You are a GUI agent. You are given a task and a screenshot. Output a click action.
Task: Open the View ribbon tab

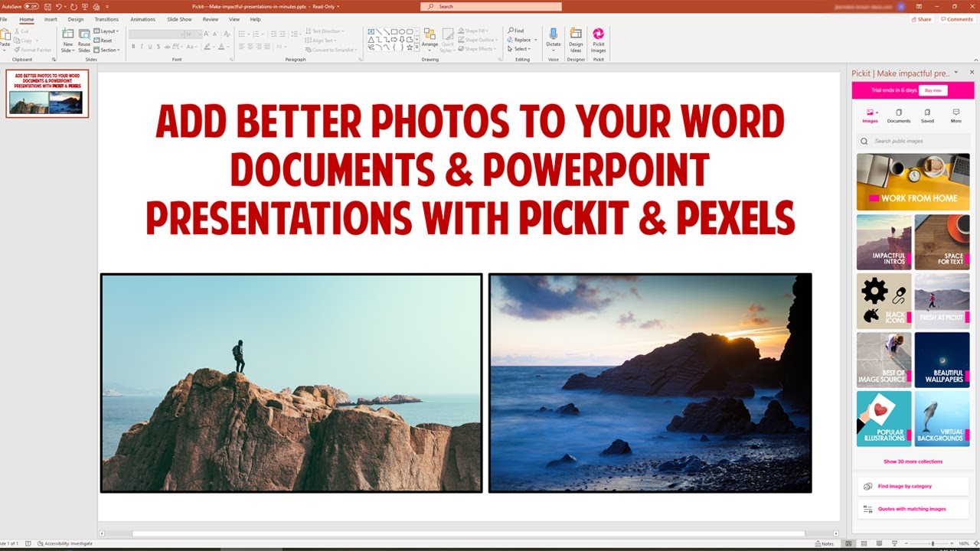(x=234, y=19)
